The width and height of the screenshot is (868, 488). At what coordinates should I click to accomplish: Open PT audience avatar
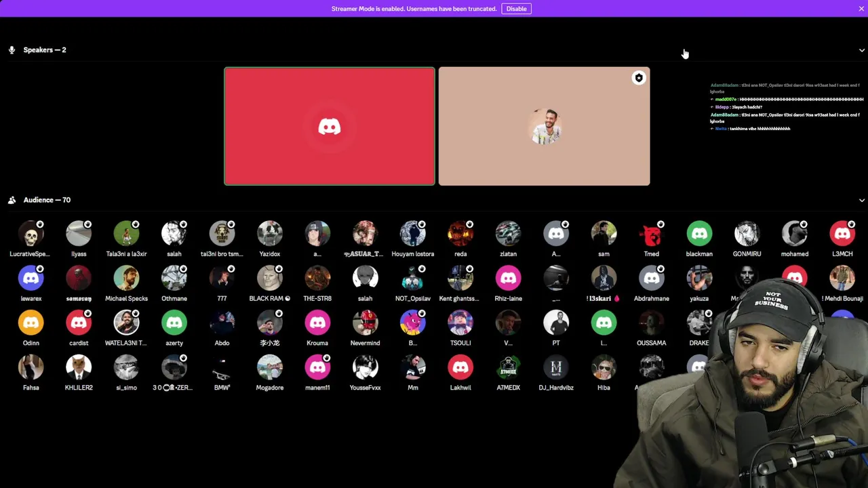(556, 323)
